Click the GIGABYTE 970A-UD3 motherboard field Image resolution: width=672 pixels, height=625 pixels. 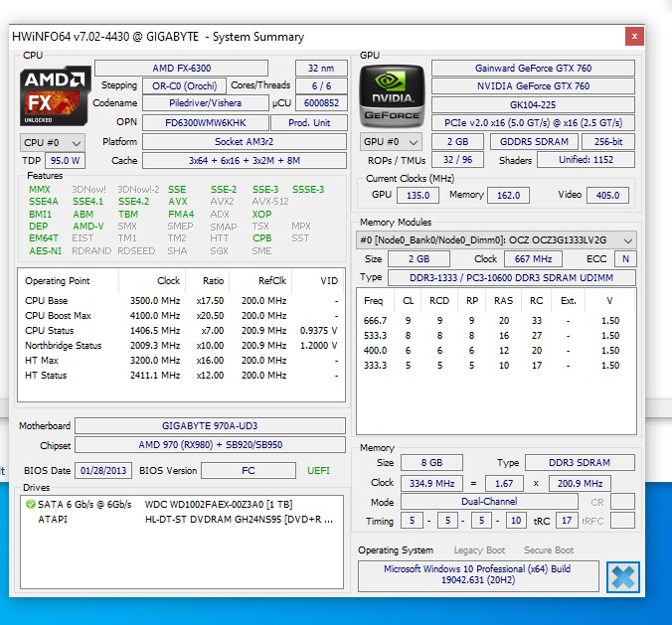tap(210, 426)
